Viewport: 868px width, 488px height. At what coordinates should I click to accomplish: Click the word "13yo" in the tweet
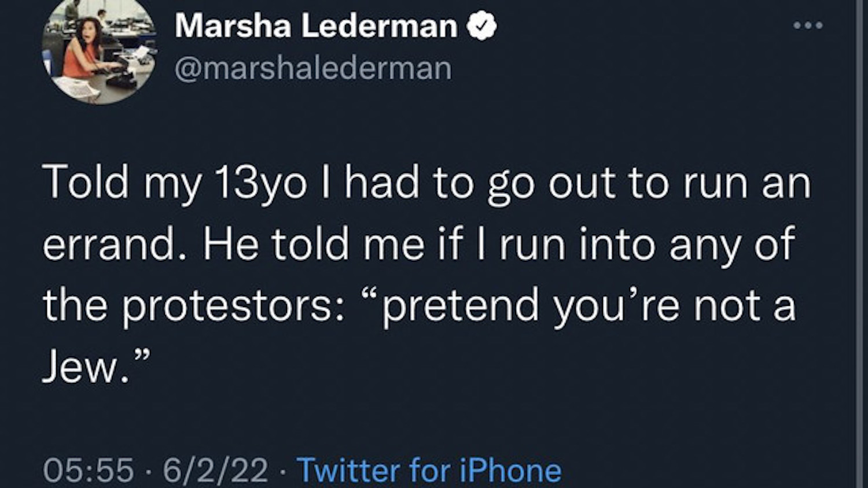[x=260, y=183]
